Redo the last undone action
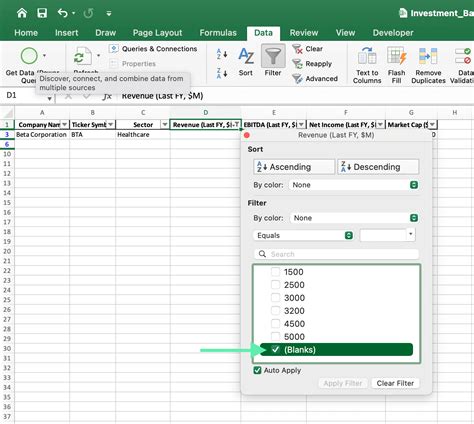 [88, 13]
